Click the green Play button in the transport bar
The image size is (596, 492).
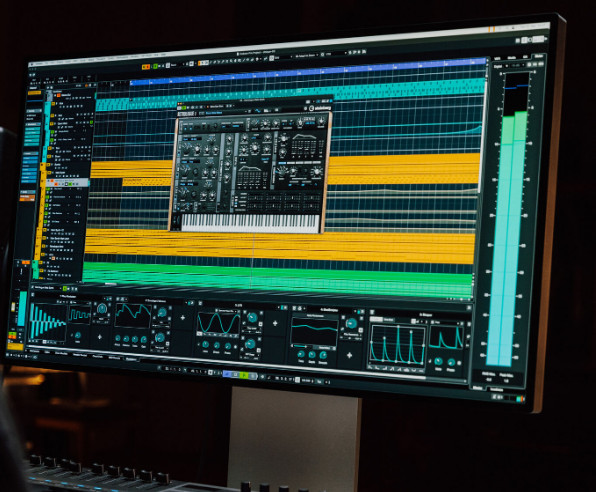(x=245, y=375)
